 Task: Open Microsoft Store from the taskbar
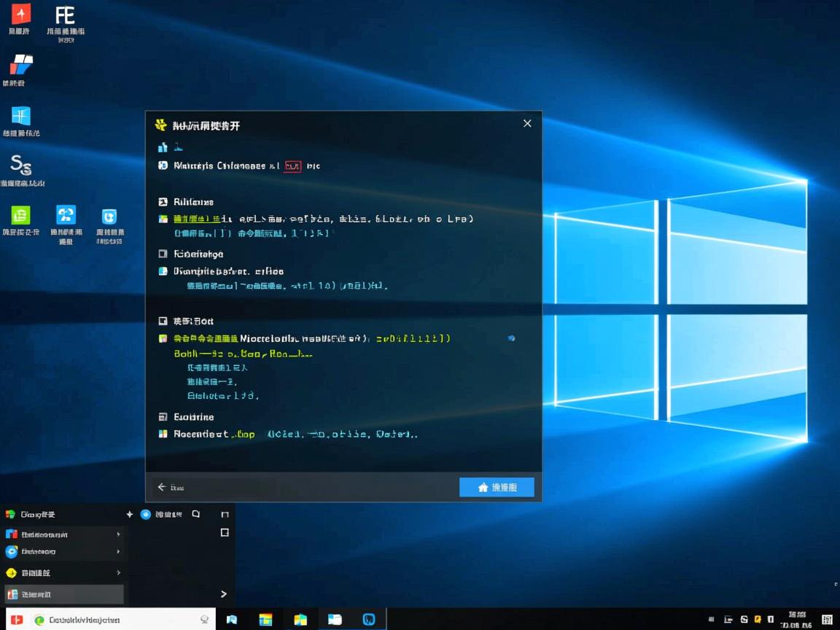pyautogui.click(x=265, y=618)
